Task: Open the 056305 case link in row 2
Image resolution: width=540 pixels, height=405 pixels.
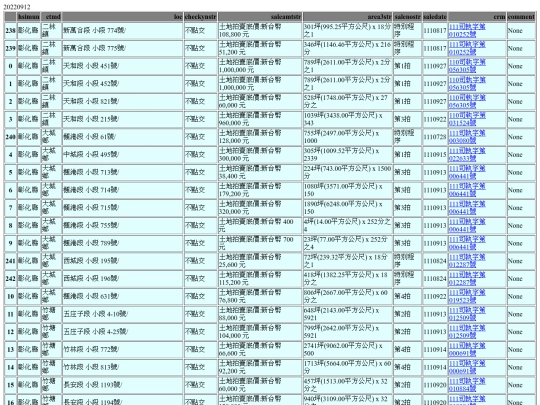Action: pos(467,101)
